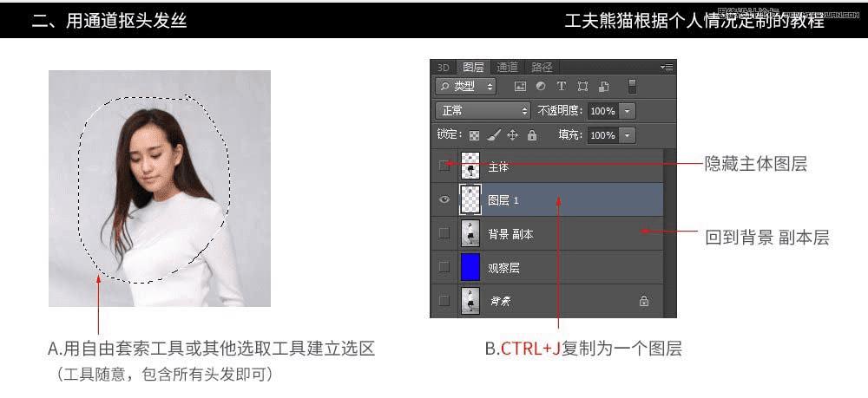Enable lock position move icon
868x398 pixels.
coord(513,135)
